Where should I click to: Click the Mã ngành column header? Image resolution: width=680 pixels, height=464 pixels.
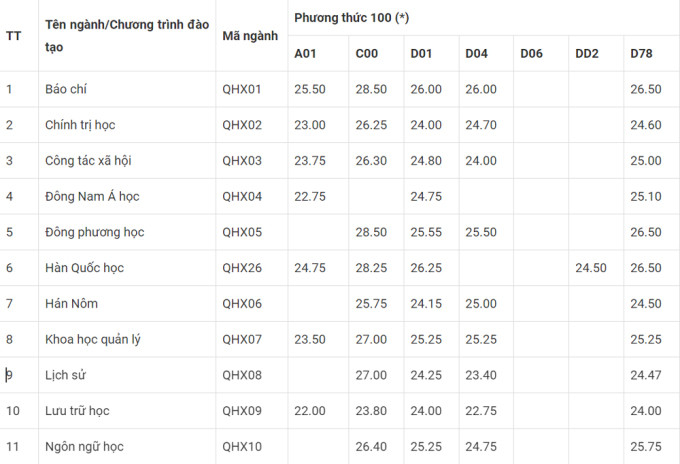tap(249, 35)
